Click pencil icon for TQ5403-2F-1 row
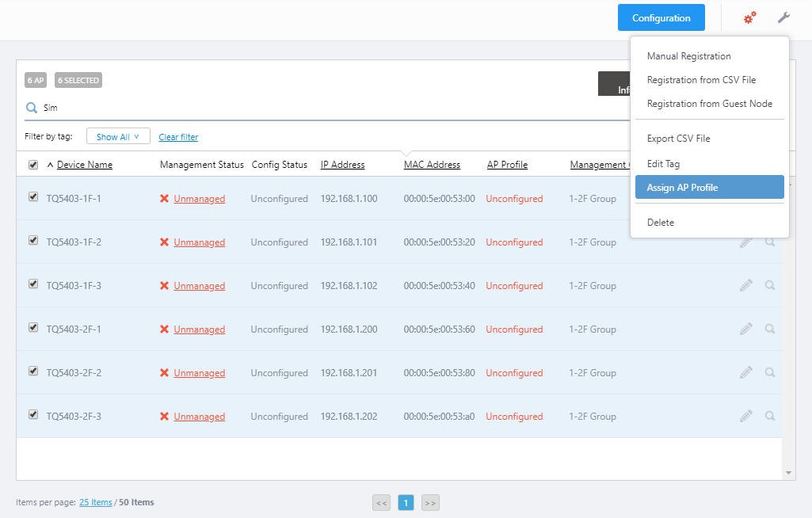Viewport: 812px width, 518px height. [x=745, y=329]
